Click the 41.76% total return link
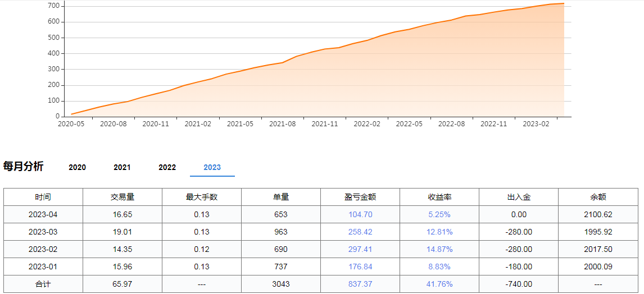The width and height of the screenshot is (644, 294). (439, 284)
